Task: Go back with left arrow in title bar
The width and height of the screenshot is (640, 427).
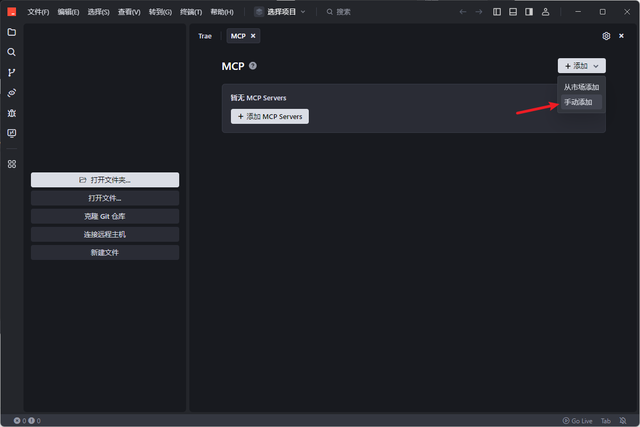Action: (x=463, y=12)
